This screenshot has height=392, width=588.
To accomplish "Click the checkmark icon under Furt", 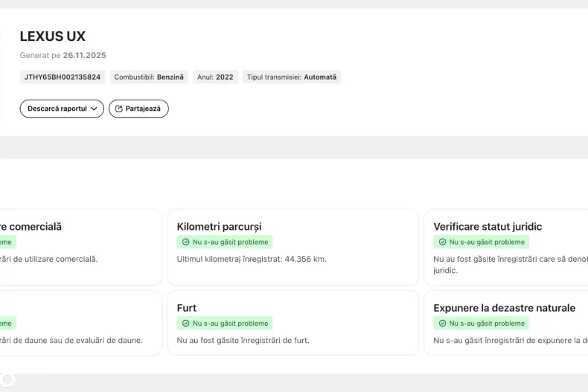I will point(185,324).
